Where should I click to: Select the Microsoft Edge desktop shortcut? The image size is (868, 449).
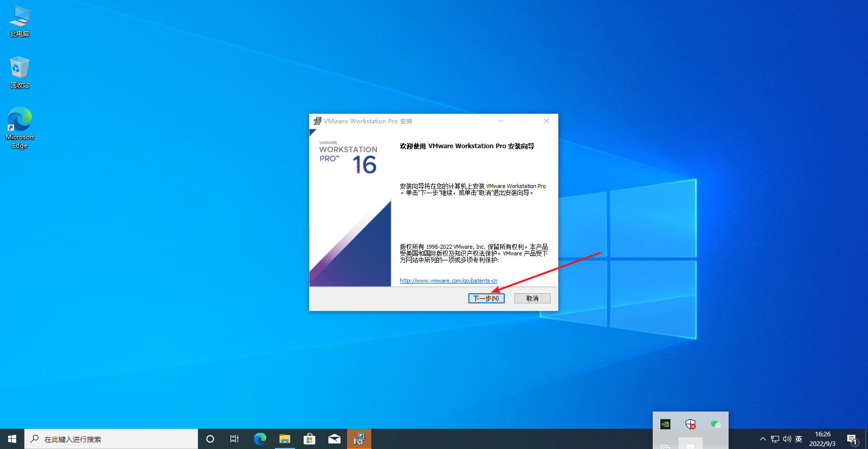click(x=20, y=128)
